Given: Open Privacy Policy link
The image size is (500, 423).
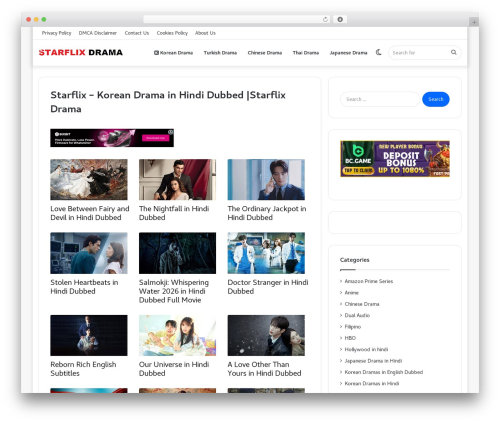Looking at the screenshot, I should tap(56, 33).
